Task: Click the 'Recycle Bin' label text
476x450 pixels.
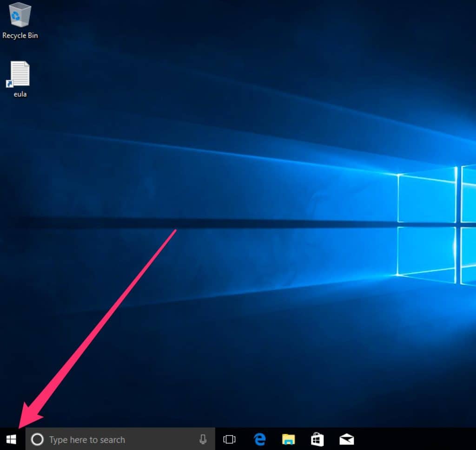Action: tap(20, 35)
